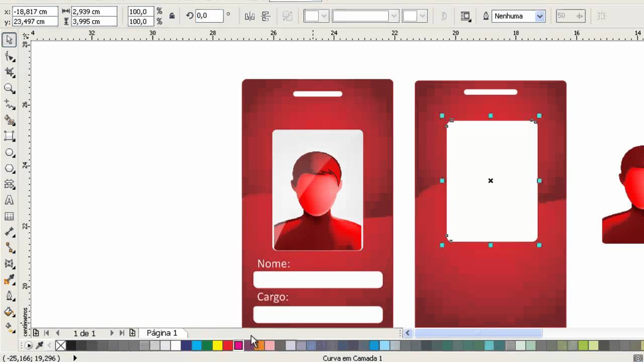This screenshot has width=644, height=362.
Task: Select the Text tool
Action: coord(9,200)
